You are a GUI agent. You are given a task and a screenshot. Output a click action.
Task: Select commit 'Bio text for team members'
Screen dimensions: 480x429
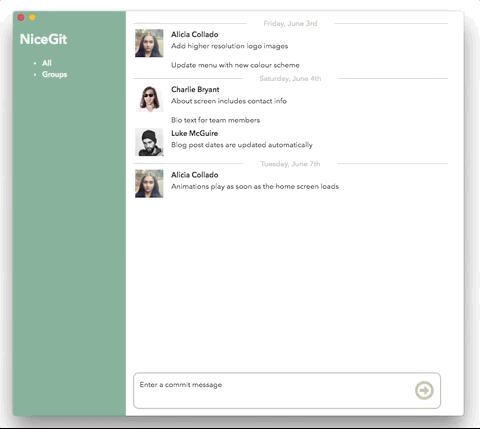(215, 120)
